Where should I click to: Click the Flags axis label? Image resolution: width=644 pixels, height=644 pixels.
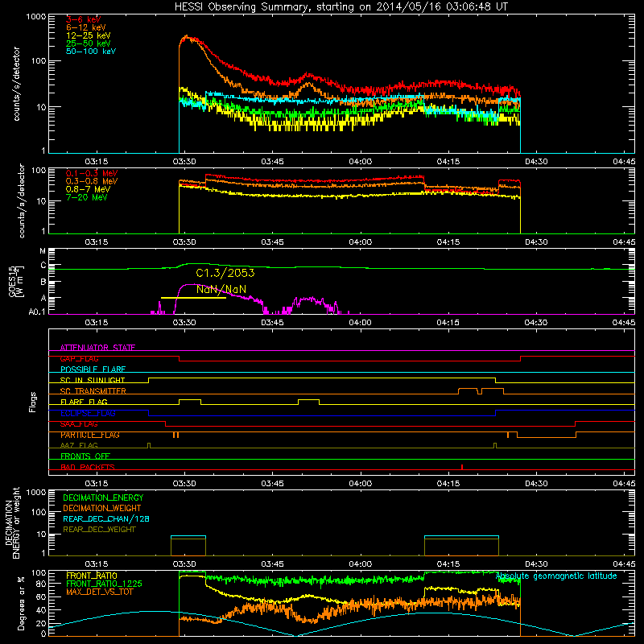33,402
